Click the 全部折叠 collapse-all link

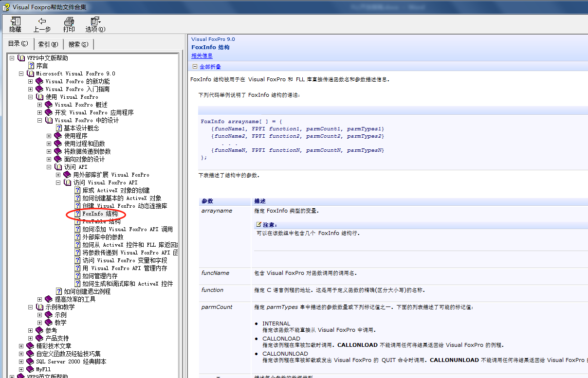(x=210, y=67)
